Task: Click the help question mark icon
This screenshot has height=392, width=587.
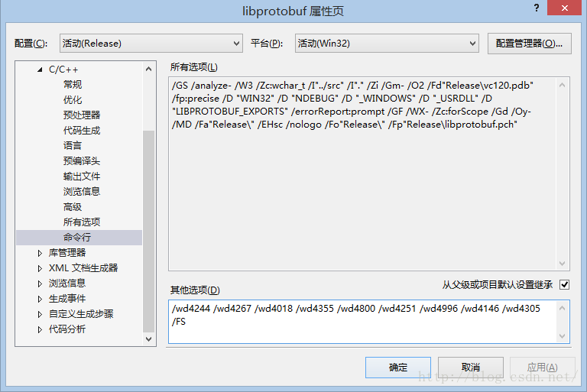Action: pos(537,8)
